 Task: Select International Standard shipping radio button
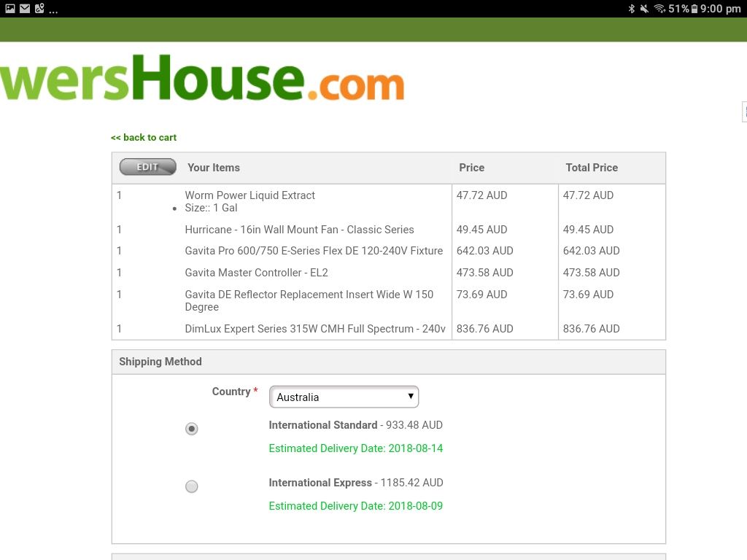tap(192, 429)
